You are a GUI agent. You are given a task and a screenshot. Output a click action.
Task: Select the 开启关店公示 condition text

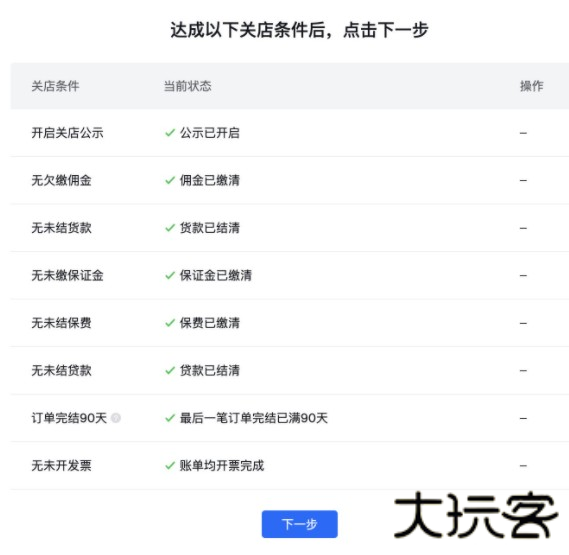tap(67, 133)
